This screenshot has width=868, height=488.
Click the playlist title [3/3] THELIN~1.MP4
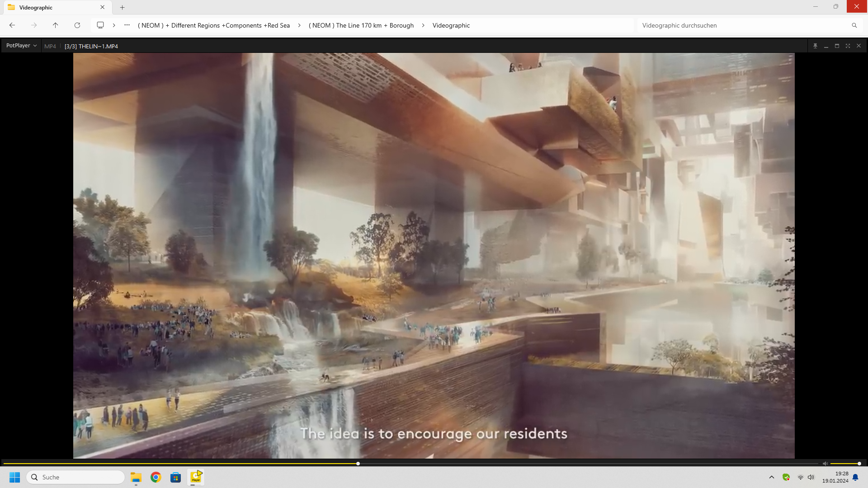tap(91, 46)
